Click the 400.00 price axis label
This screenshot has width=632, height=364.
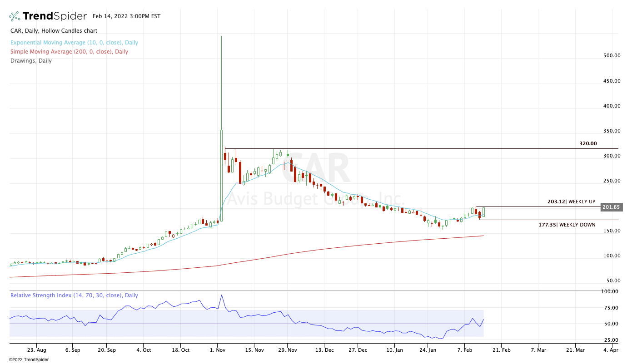tap(612, 106)
